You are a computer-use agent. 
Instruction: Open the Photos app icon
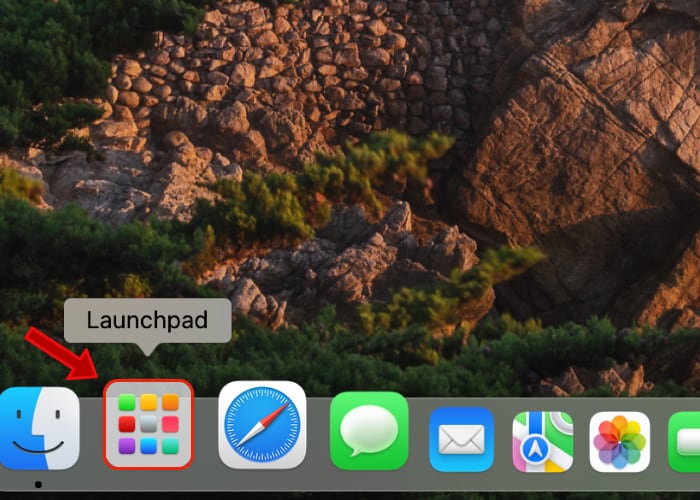[620, 442]
